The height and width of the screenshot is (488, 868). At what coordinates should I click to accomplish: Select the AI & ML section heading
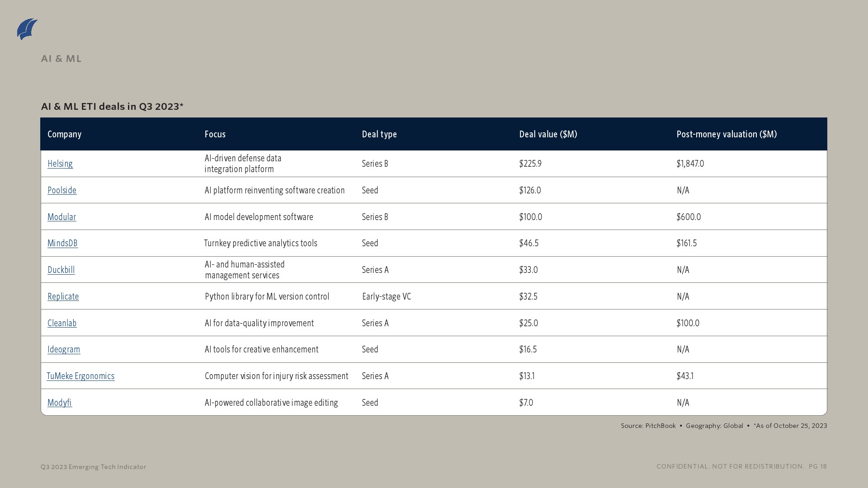[61, 59]
